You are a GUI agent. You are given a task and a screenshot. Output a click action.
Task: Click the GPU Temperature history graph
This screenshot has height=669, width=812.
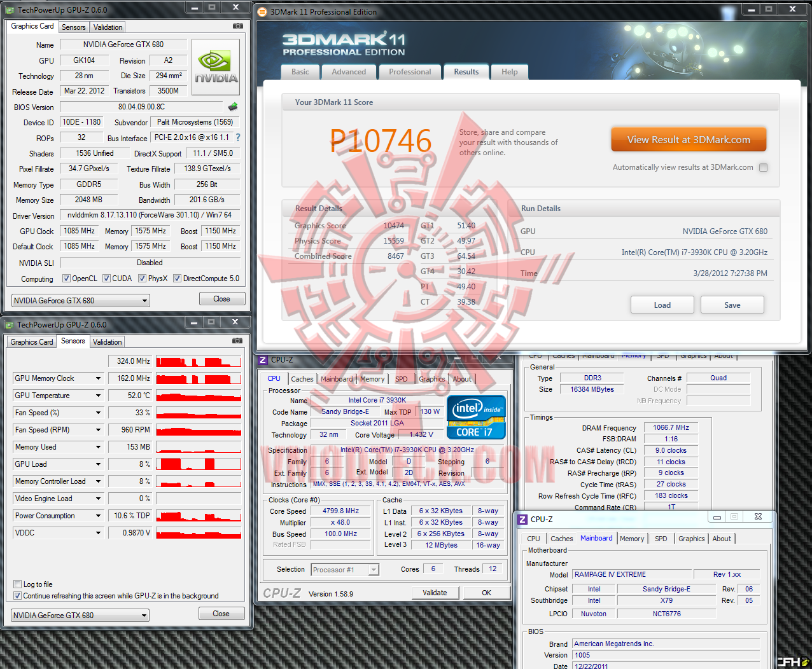click(x=199, y=396)
